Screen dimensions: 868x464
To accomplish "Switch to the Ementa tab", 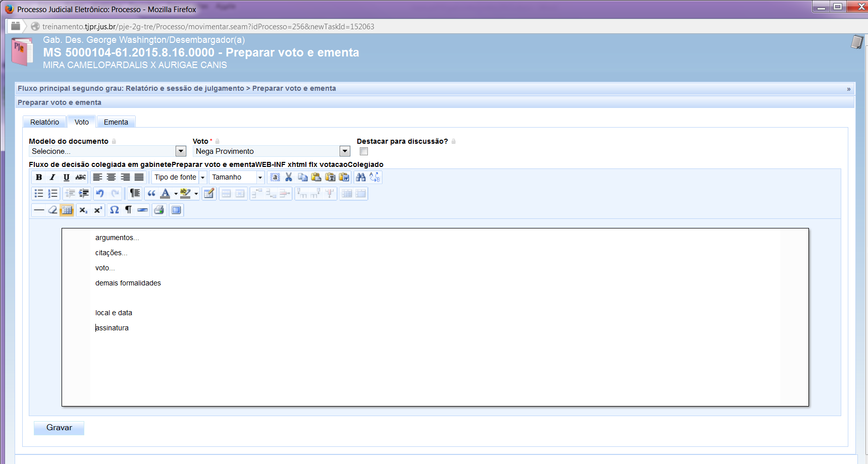I will tap(116, 122).
